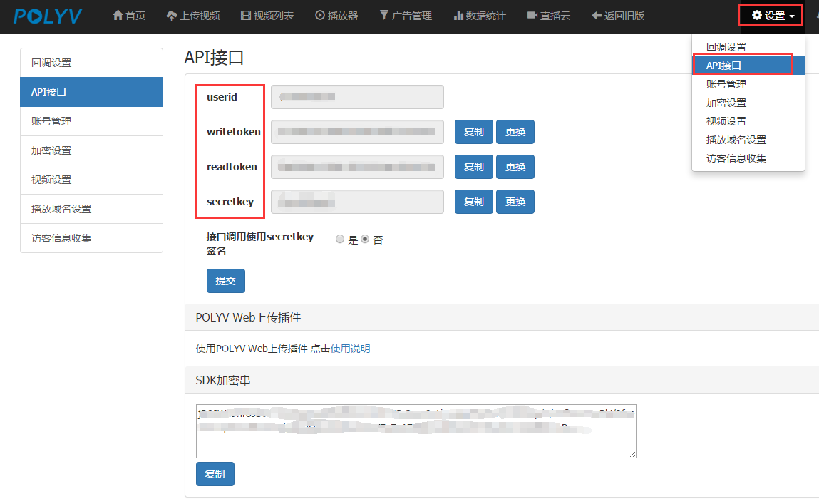Choose 账号管理 in settings dropdown menu

click(x=748, y=84)
